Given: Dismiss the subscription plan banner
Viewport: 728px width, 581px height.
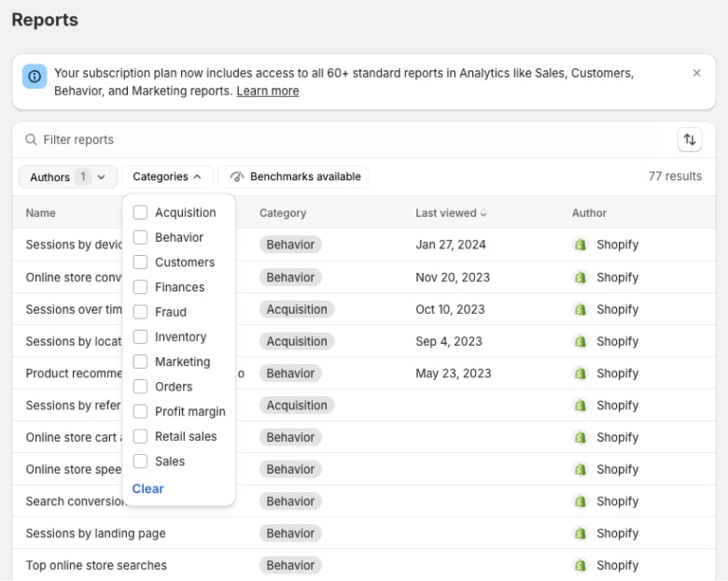Looking at the screenshot, I should tap(696, 73).
